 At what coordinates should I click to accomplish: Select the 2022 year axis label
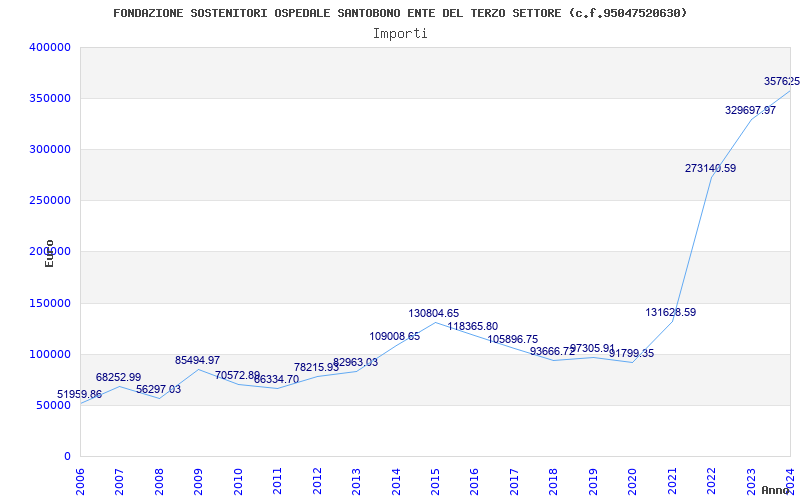coord(711,479)
